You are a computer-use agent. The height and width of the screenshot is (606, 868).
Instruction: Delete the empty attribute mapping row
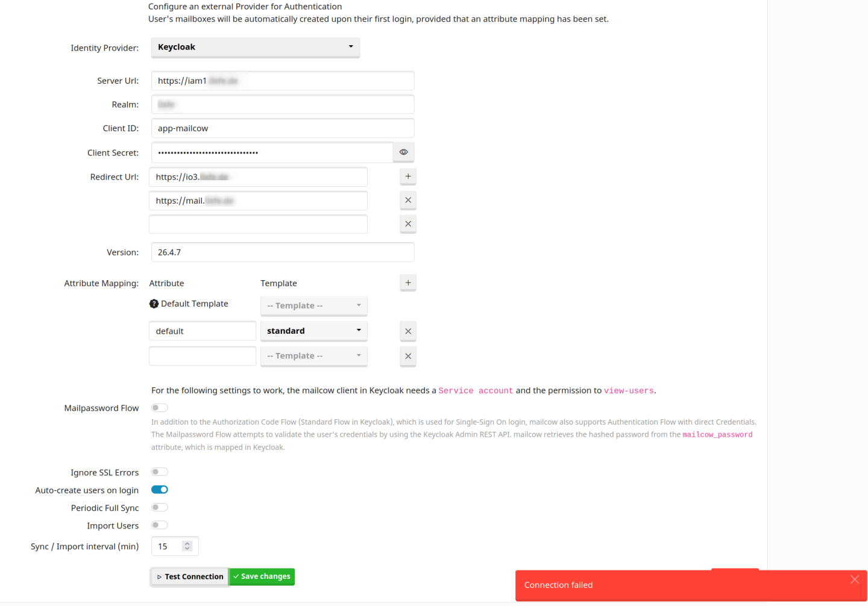(x=408, y=356)
